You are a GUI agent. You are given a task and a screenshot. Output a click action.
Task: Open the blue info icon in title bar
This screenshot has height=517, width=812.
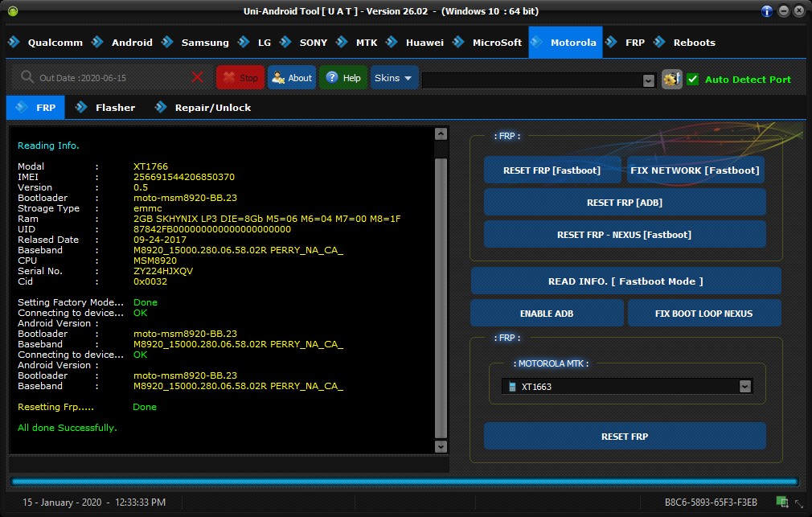767,11
